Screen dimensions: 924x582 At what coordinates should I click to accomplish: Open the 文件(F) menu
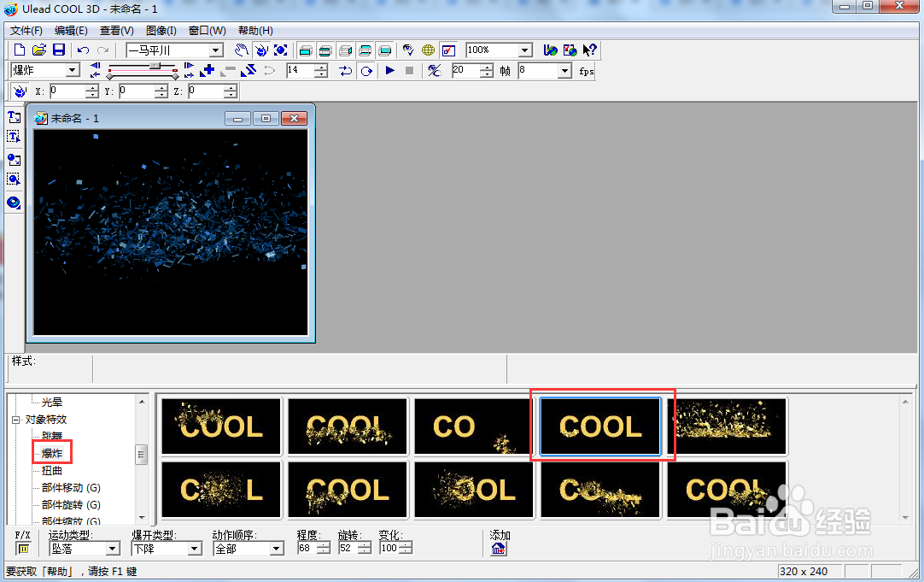coord(26,31)
